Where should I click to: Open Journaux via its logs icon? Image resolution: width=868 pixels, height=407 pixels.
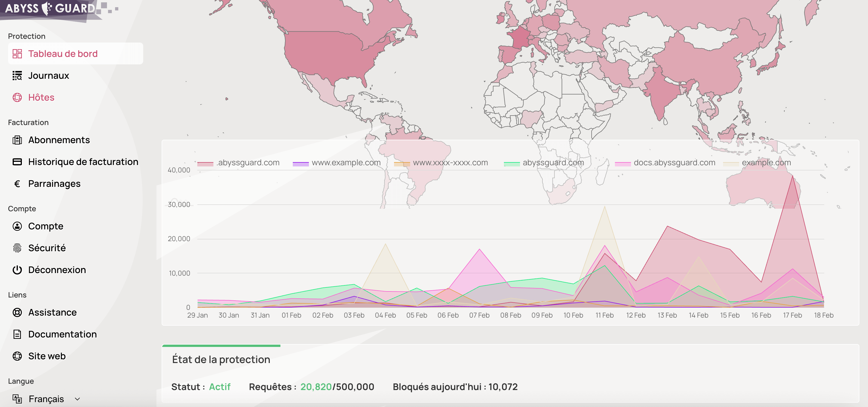point(17,76)
